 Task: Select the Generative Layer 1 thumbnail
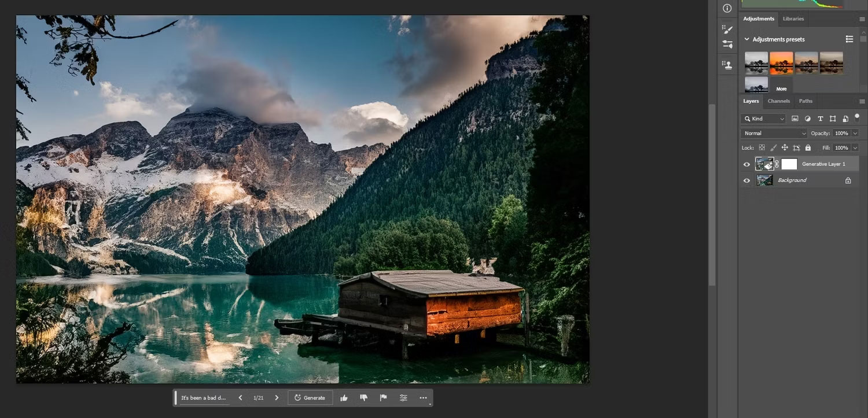(x=764, y=164)
